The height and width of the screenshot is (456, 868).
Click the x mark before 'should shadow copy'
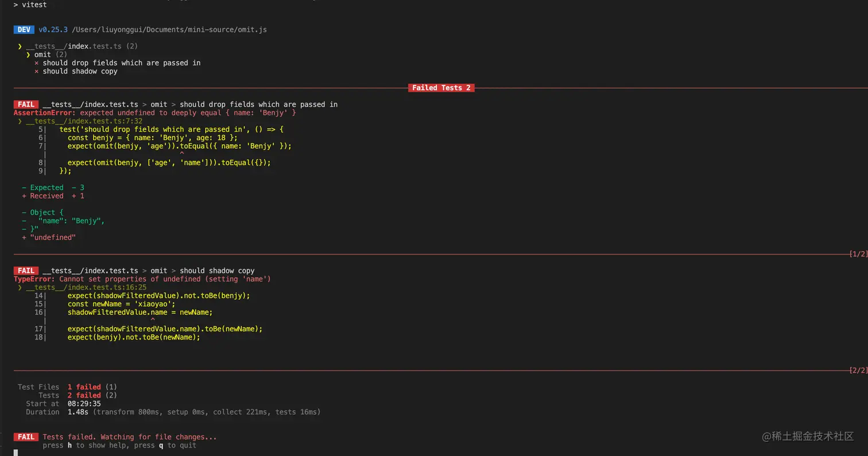click(x=37, y=71)
